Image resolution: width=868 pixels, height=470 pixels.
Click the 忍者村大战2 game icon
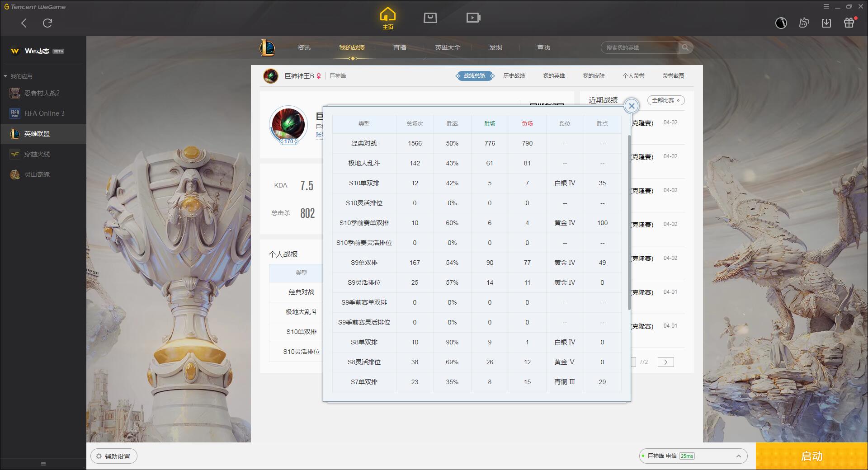click(15, 93)
